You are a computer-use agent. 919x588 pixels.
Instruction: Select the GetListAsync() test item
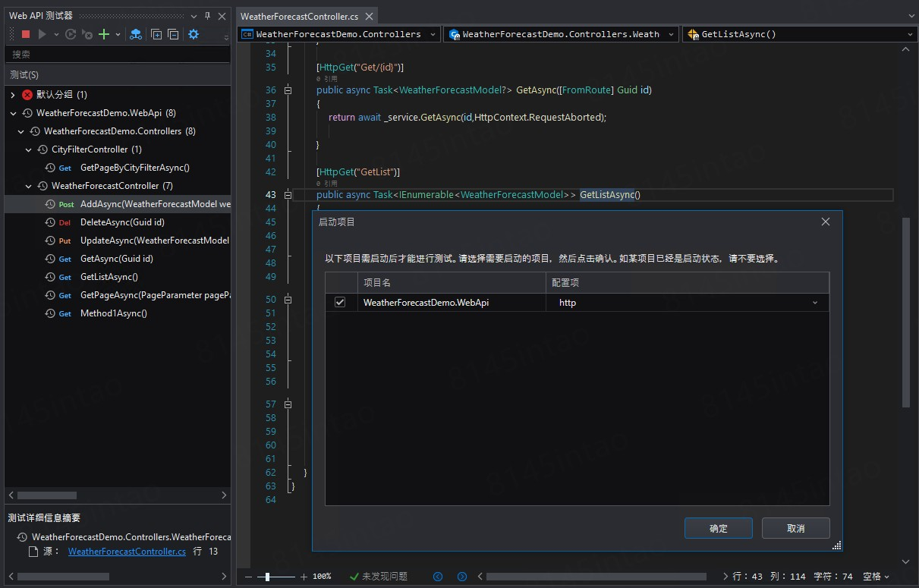109,277
